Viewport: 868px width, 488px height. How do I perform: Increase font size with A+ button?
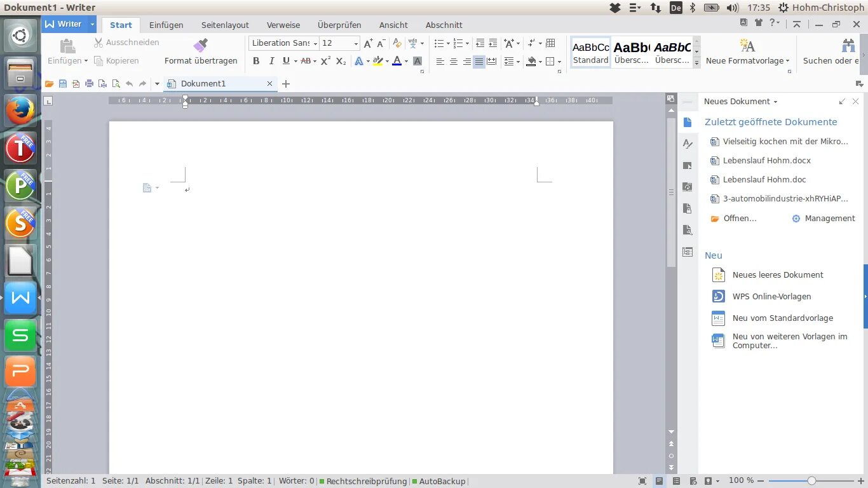click(x=369, y=43)
